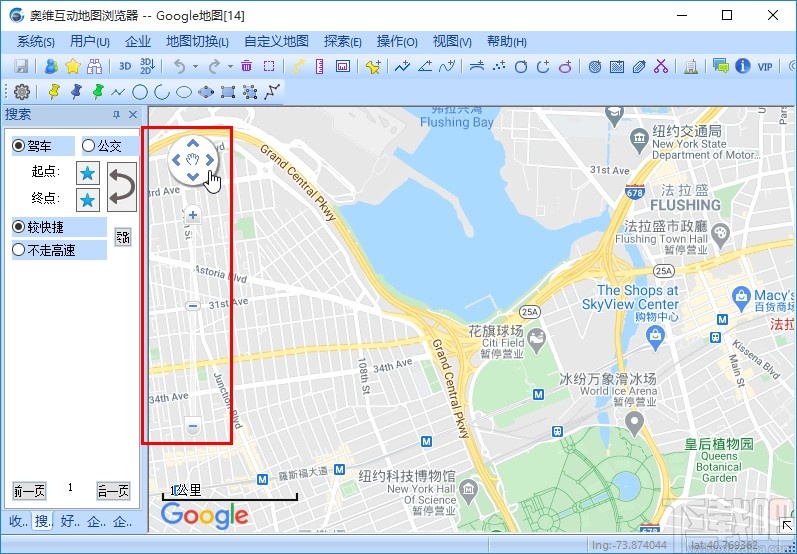Screen dimensions: 797x554
Task: Open the 探索(E) menu
Action: [x=343, y=42]
